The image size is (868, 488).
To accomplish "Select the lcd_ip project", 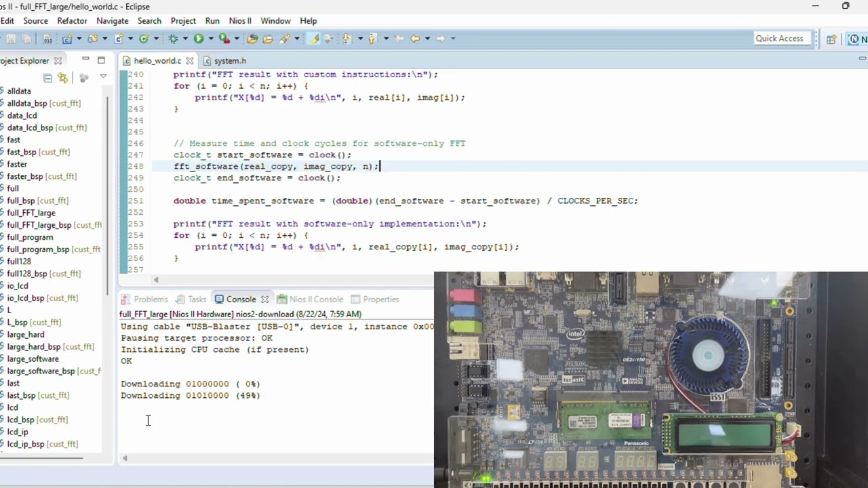I will 18,432.
